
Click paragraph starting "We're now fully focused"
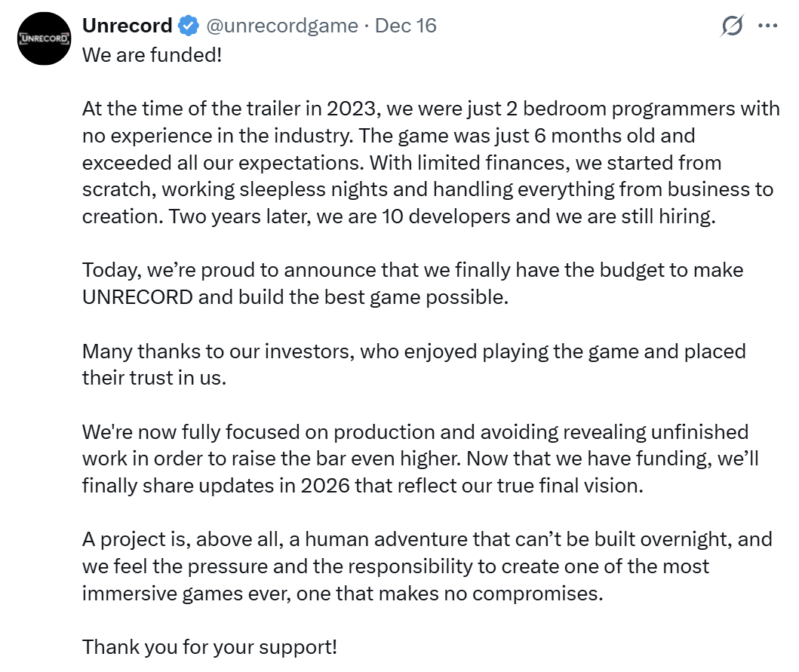[415, 459]
